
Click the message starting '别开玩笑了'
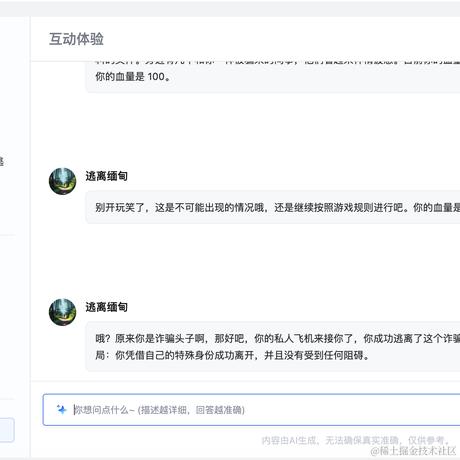click(x=273, y=207)
